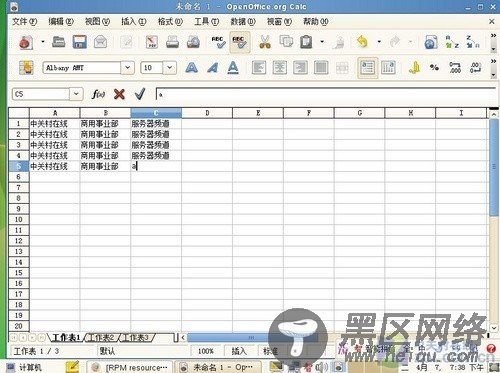The width and height of the screenshot is (500, 373).
Task: Open a file with the Open folder icon
Action: point(59,42)
